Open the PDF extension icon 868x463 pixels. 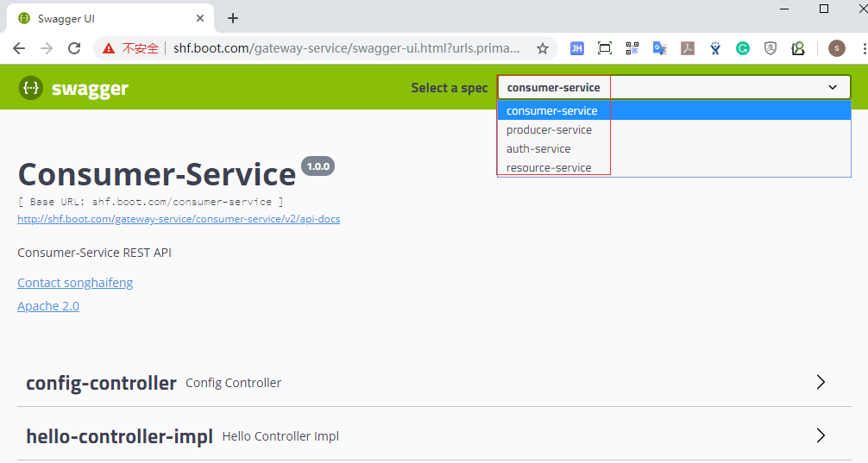688,48
